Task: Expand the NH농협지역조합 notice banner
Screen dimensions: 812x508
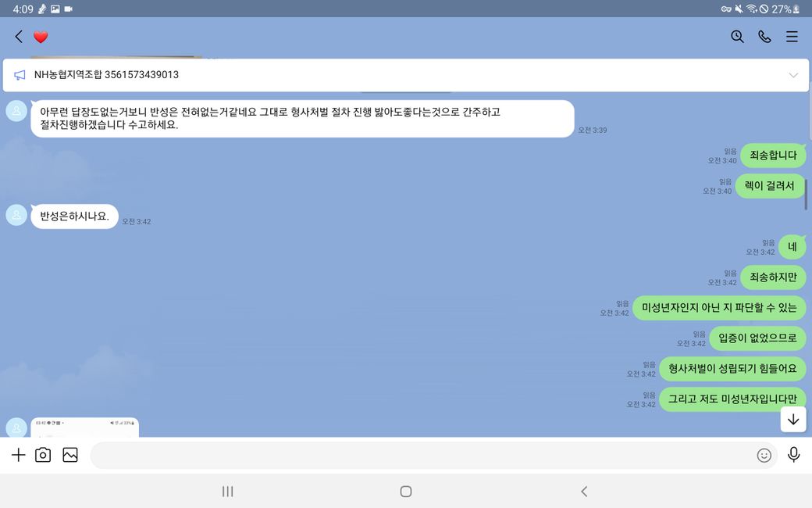Action: 793,75
